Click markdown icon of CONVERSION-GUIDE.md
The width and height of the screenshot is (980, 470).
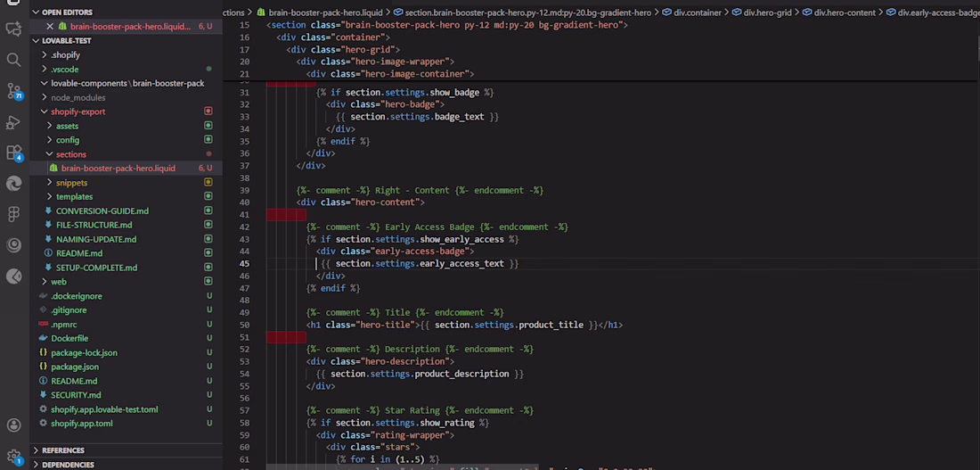tap(48, 210)
